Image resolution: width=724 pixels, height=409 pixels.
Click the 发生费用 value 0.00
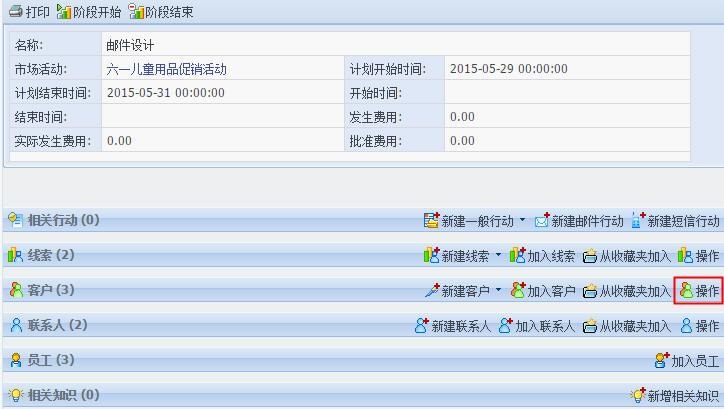click(x=462, y=117)
